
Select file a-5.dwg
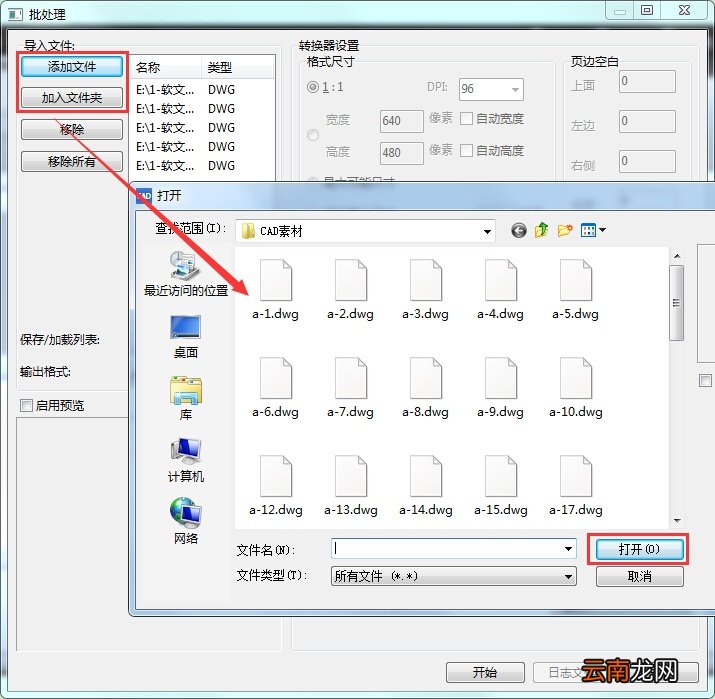point(575,290)
